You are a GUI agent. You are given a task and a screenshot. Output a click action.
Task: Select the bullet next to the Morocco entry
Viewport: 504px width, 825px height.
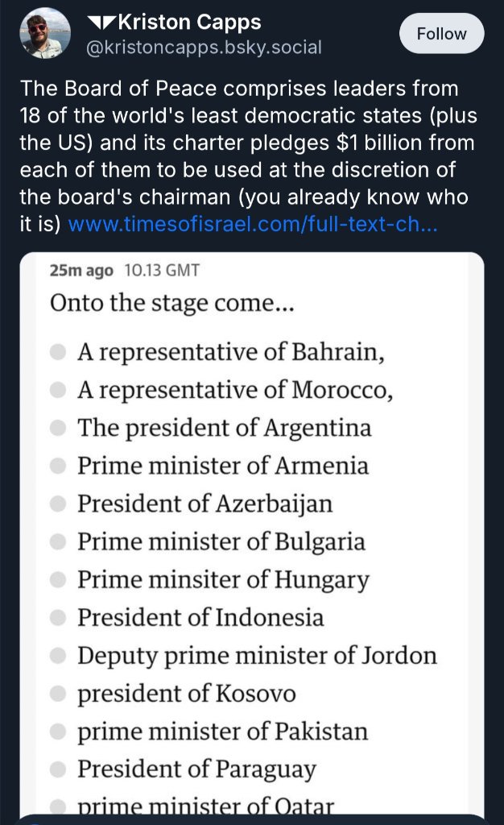57,390
